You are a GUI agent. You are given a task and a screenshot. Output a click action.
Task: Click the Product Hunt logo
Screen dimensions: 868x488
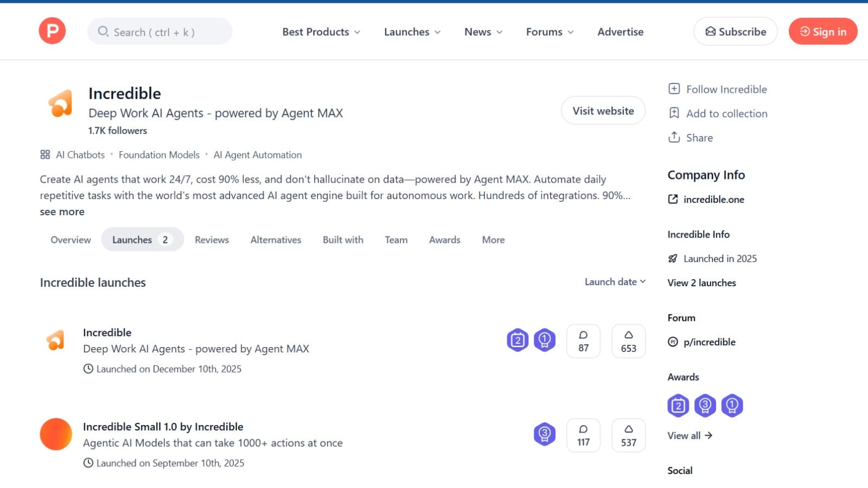tap(52, 31)
